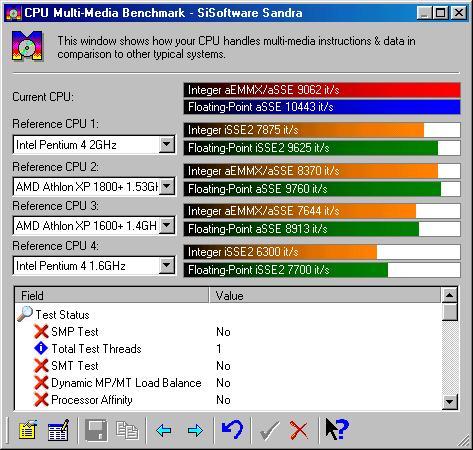Go back with the left arrow icon
Viewport: 473px width, 450px height.
coord(164,430)
